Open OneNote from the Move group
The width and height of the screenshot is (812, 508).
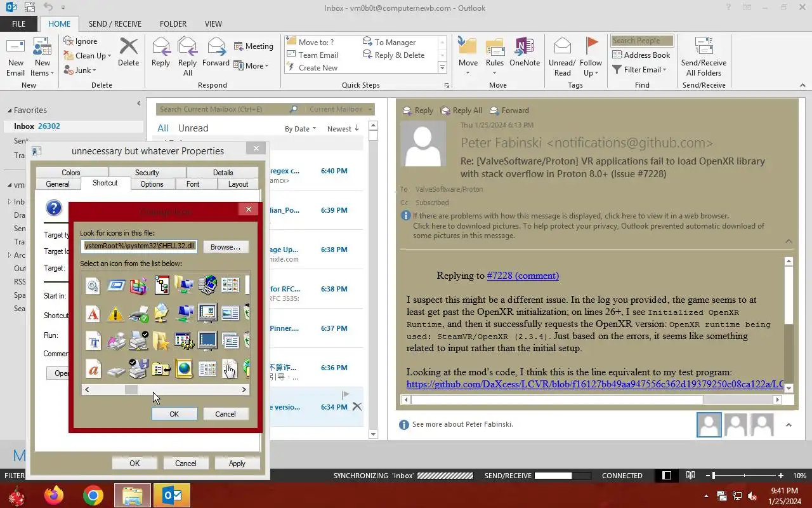[x=525, y=51]
